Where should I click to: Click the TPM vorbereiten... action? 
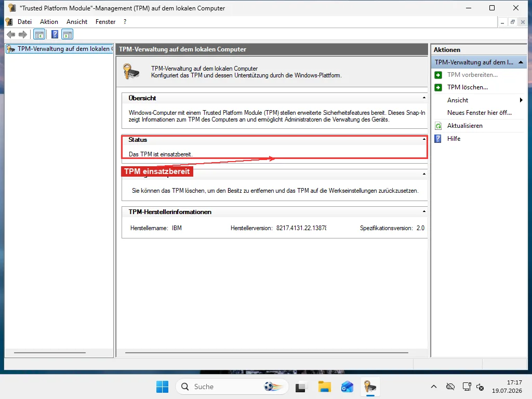(472, 75)
